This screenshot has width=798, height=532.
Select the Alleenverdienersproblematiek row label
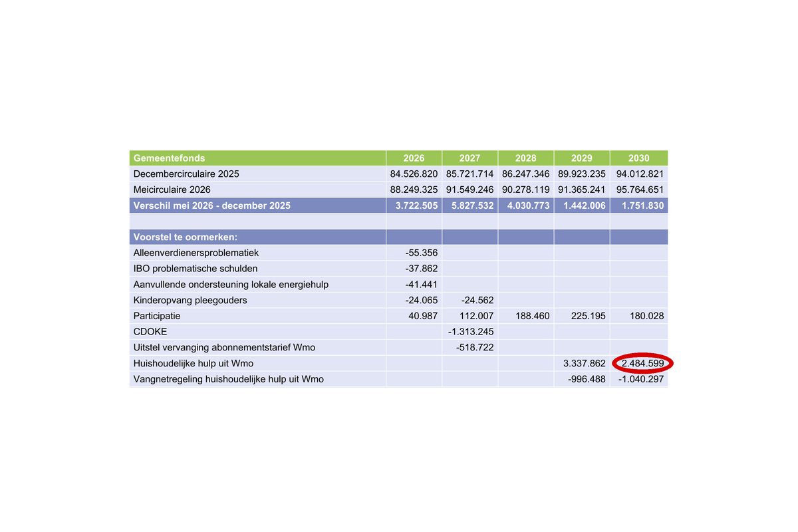point(196,253)
